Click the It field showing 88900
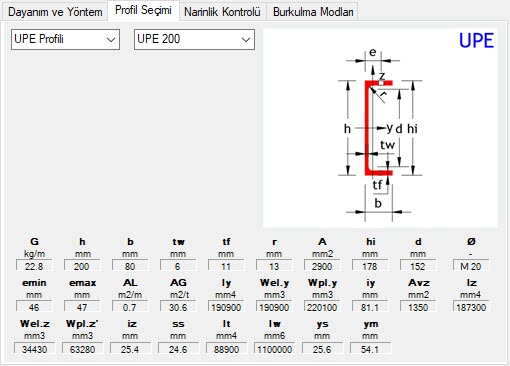 tap(226, 348)
